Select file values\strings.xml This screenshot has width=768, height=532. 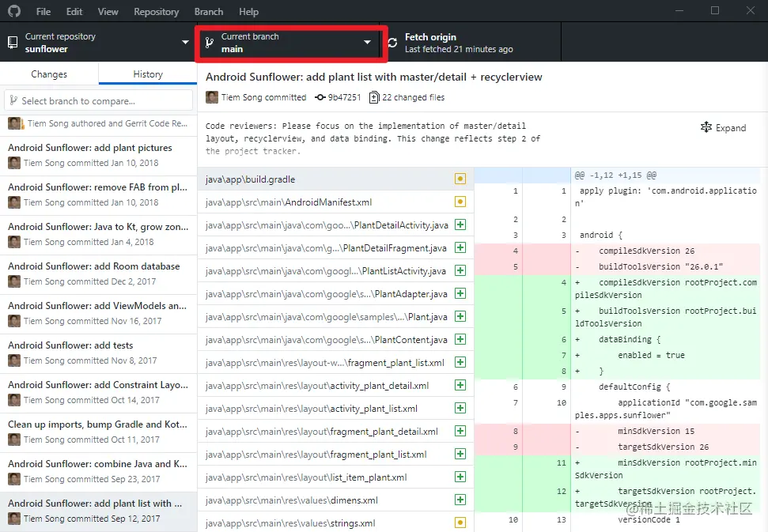tap(335, 523)
